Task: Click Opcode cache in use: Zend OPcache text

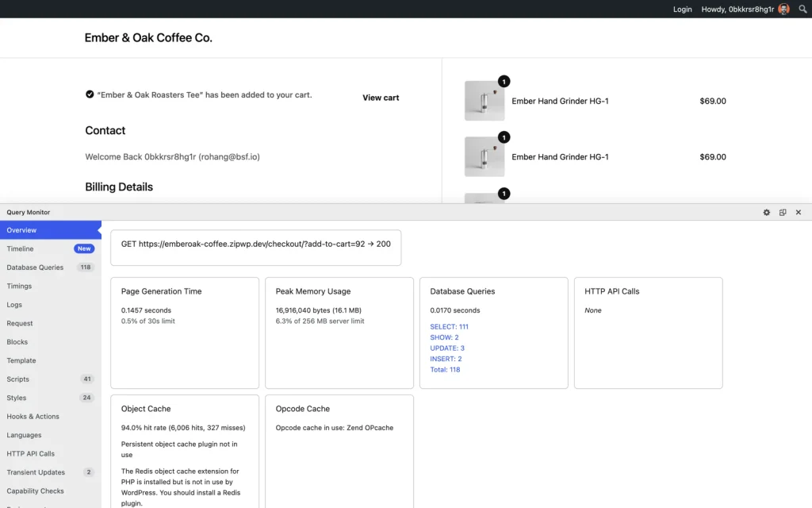Action: tap(335, 428)
